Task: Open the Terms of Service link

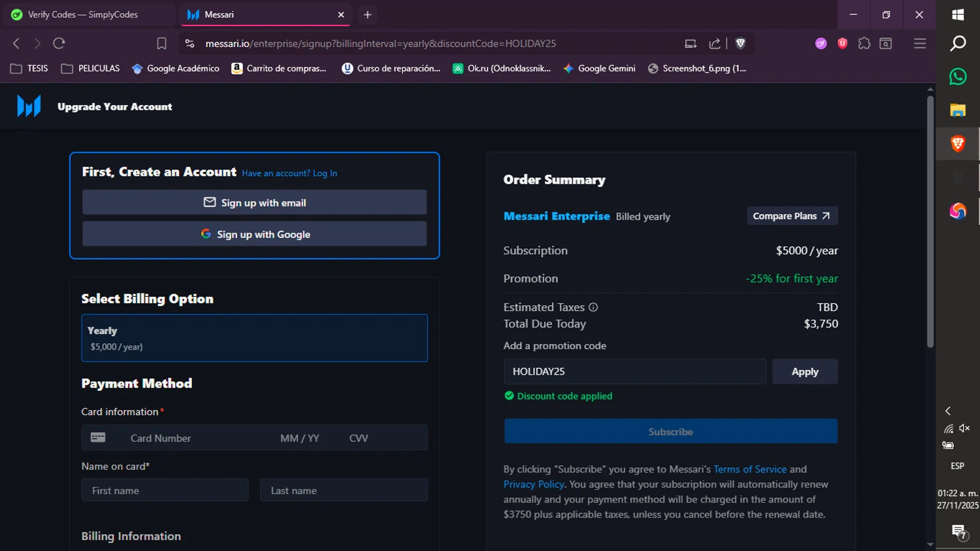Action: (750, 469)
